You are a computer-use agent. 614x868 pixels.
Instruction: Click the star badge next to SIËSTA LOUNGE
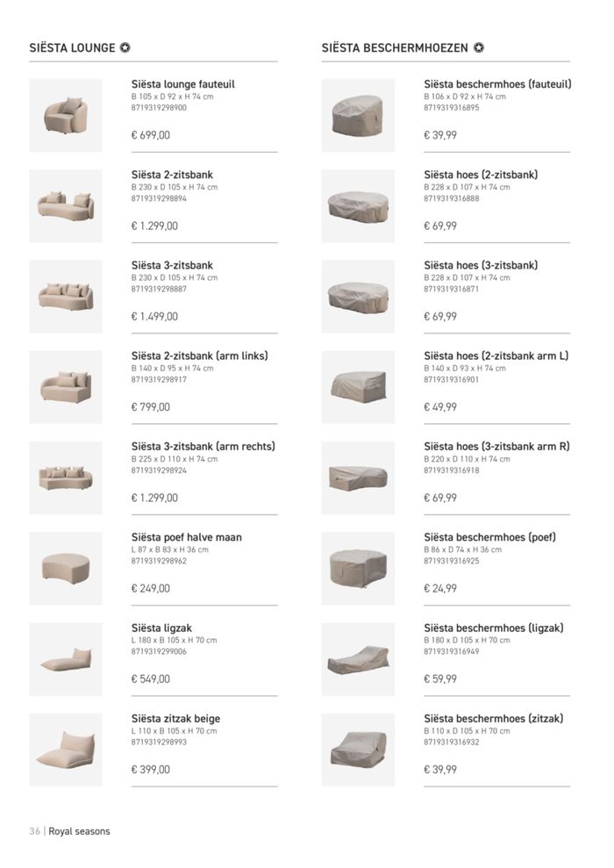pyautogui.click(x=125, y=47)
